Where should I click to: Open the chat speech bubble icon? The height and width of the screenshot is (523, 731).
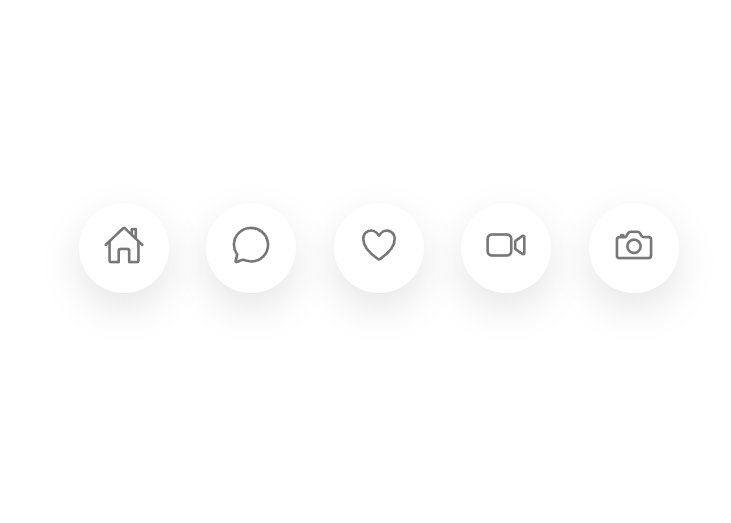[x=251, y=245]
